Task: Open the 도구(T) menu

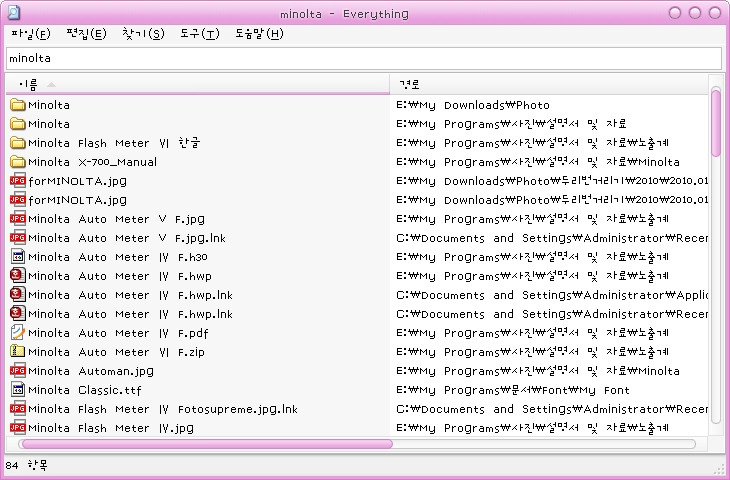Action: point(199,34)
